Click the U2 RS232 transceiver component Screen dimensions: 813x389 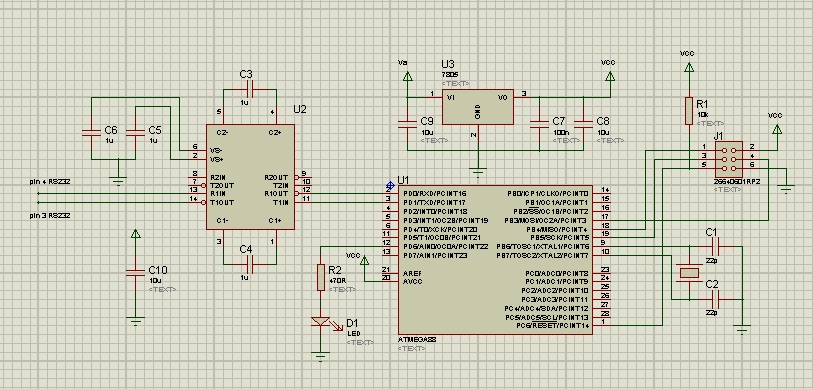tap(250, 176)
